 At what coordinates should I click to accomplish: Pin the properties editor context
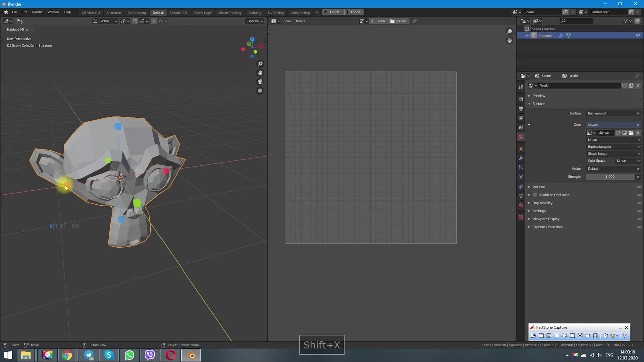[x=637, y=76]
